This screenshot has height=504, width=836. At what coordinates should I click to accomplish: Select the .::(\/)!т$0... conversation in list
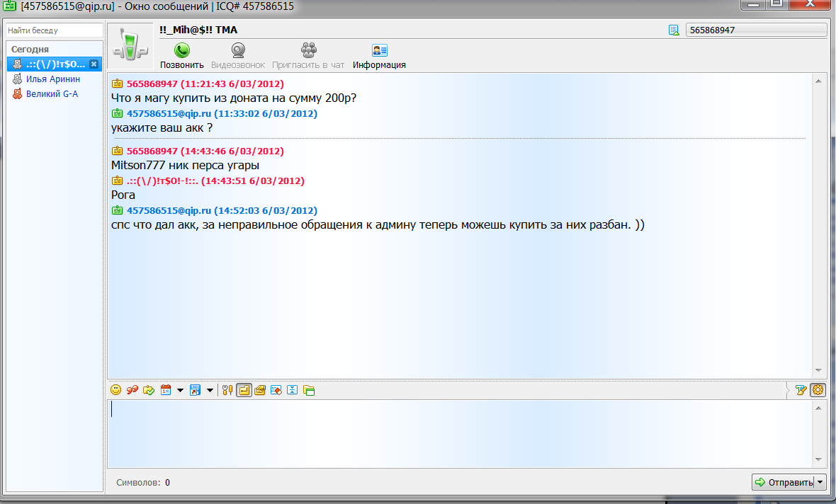click(55, 64)
